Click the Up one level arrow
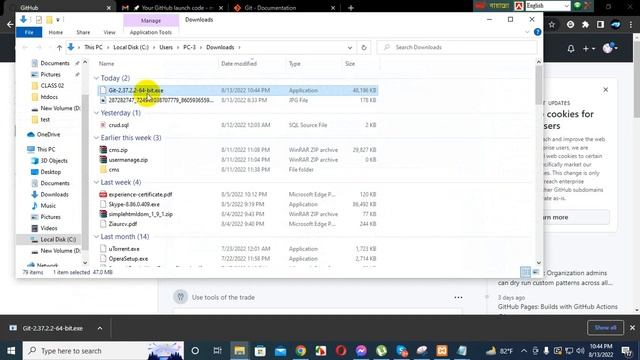This screenshot has height=360, width=640. pyautogui.click(x=59, y=47)
